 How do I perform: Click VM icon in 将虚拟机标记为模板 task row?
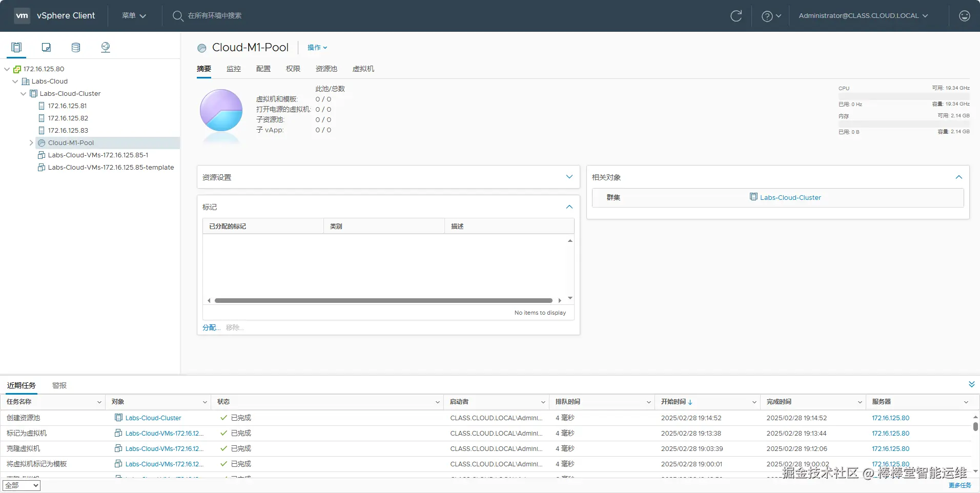(119, 464)
